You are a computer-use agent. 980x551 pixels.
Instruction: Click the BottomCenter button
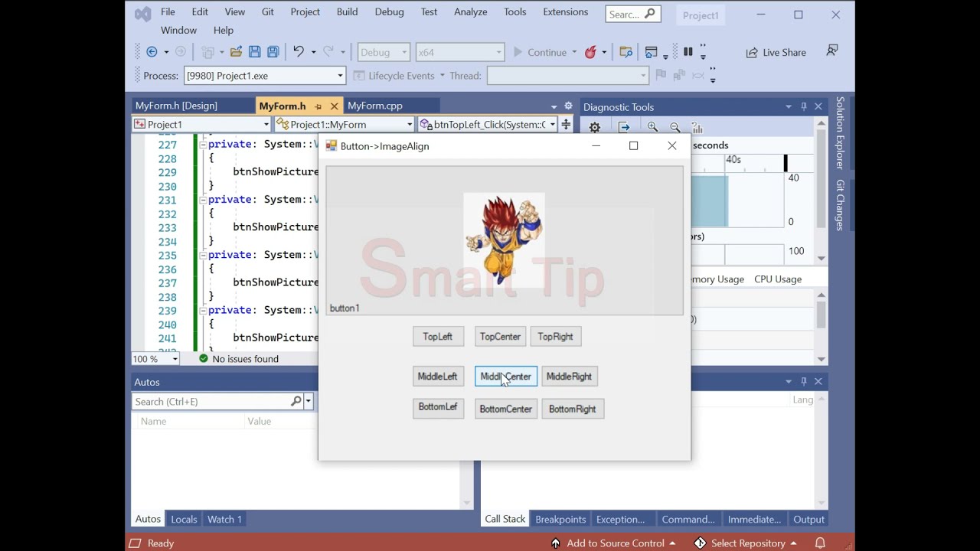(505, 409)
